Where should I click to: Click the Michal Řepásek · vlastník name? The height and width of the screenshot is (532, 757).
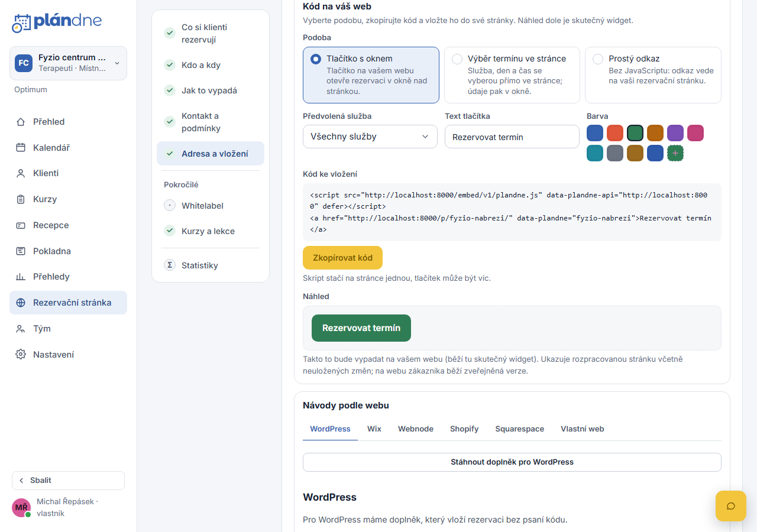coord(67,507)
